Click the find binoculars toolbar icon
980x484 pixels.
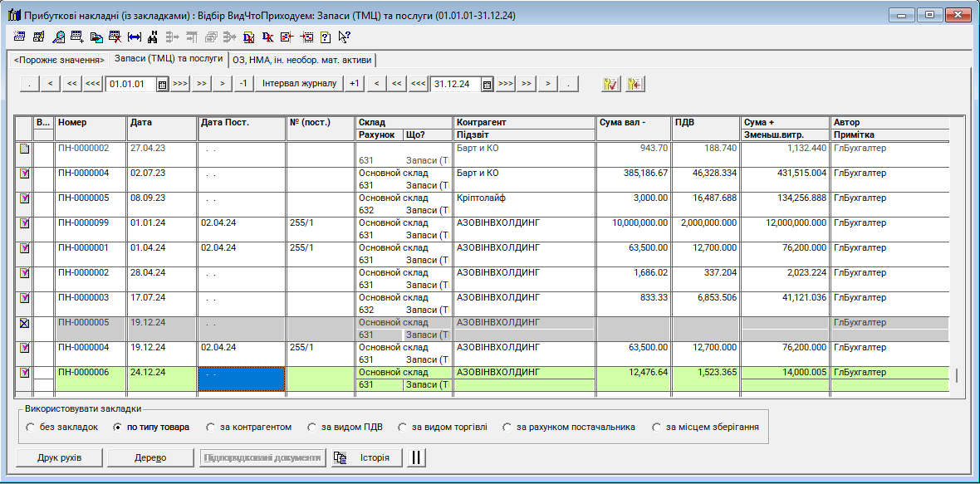(x=152, y=37)
